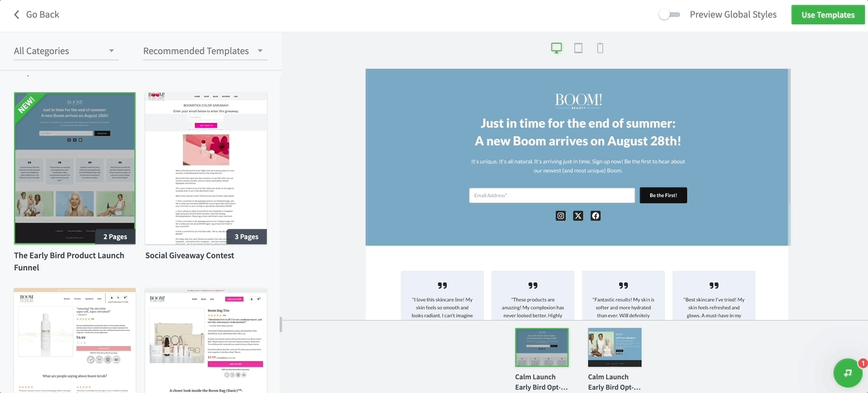Screen dimensions: 868x393
Task: Click the NEW! ribbon on first template
Action: pyautogui.click(x=27, y=107)
